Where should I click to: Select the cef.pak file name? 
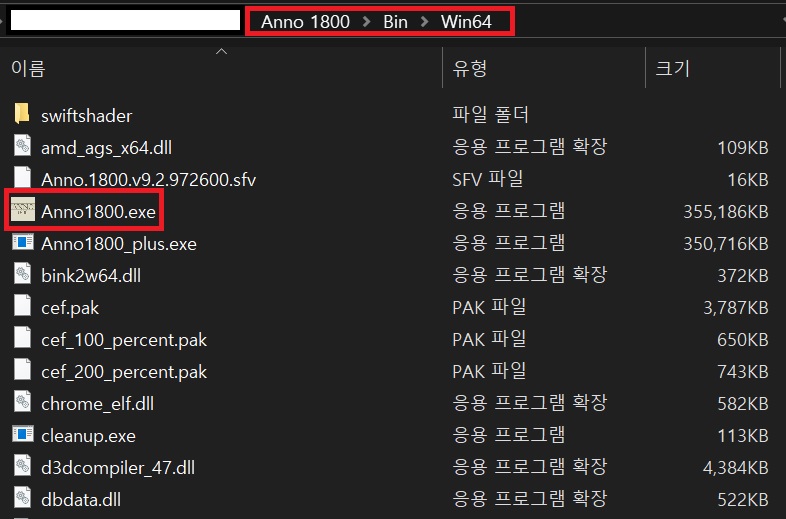pyautogui.click(x=70, y=308)
